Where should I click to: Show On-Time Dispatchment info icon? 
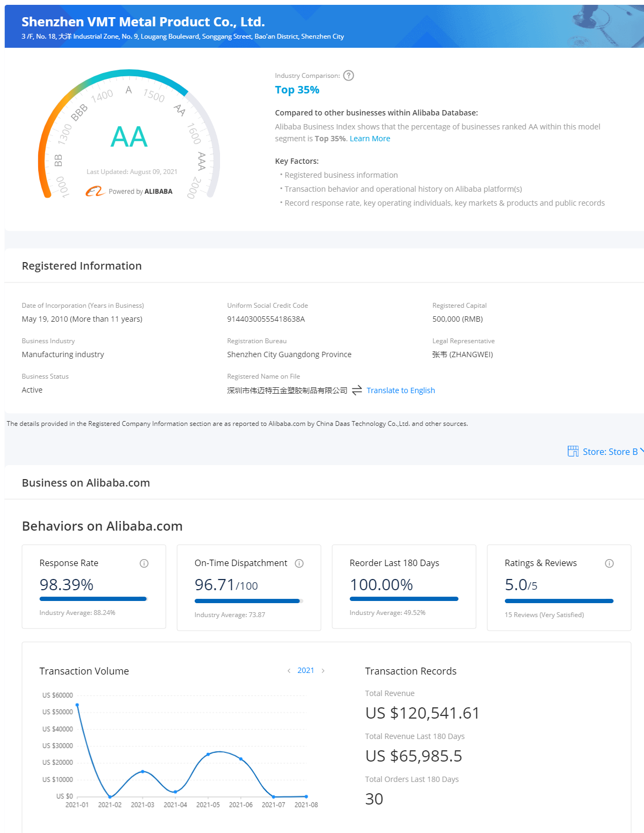click(x=299, y=563)
